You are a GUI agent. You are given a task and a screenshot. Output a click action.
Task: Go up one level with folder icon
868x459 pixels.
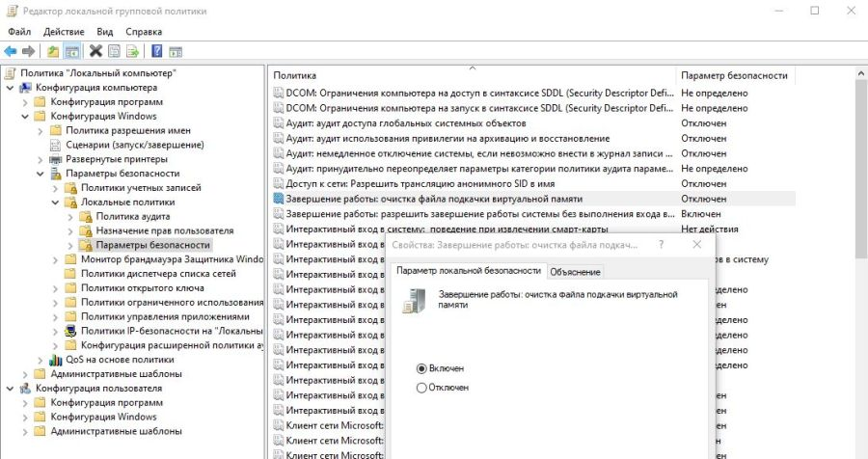pyautogui.click(x=53, y=51)
